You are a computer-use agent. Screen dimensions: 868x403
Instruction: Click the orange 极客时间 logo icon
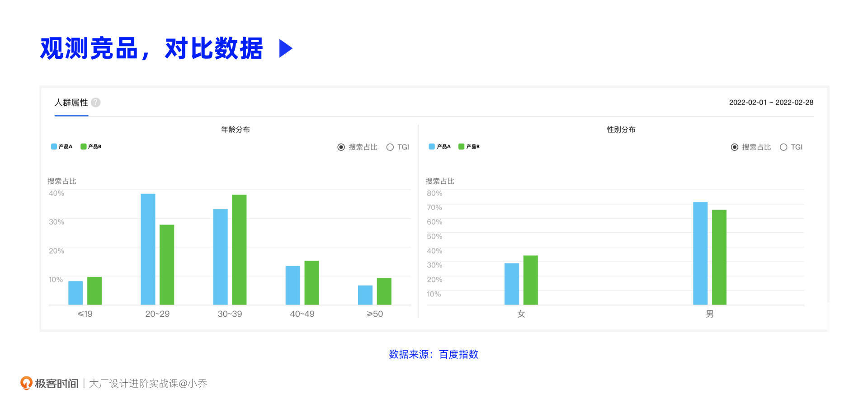[26, 383]
